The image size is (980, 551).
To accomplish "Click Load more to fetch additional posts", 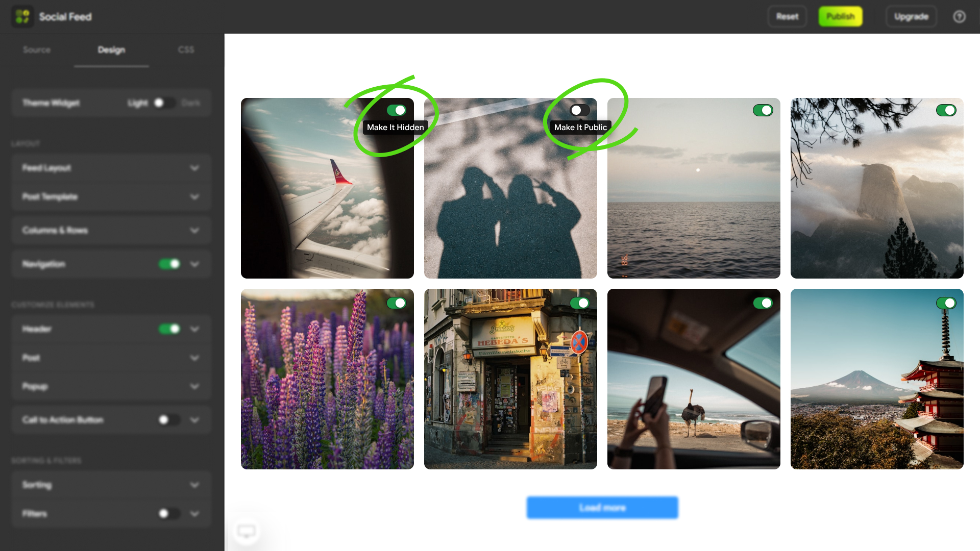I will (x=602, y=508).
